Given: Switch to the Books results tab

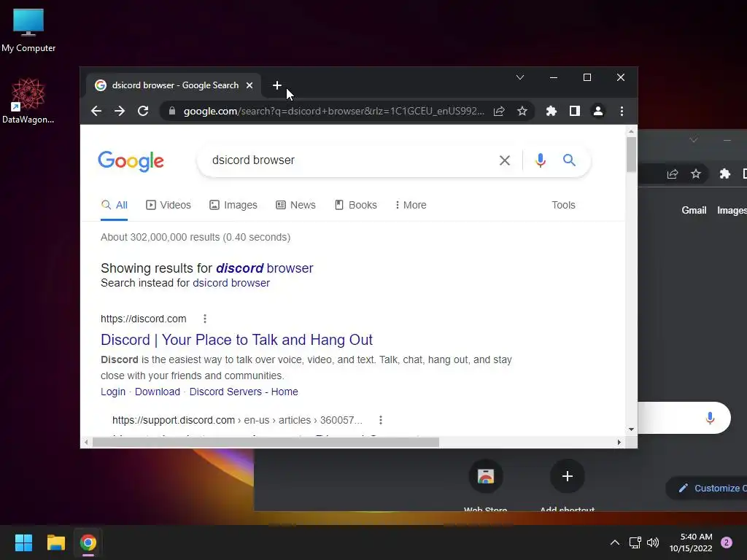Looking at the screenshot, I should click(356, 205).
